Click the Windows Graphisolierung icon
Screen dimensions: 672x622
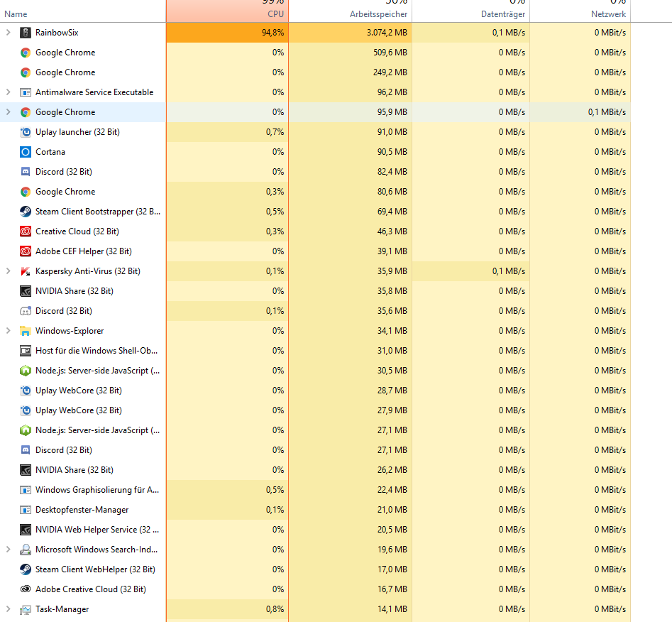pyautogui.click(x=26, y=490)
